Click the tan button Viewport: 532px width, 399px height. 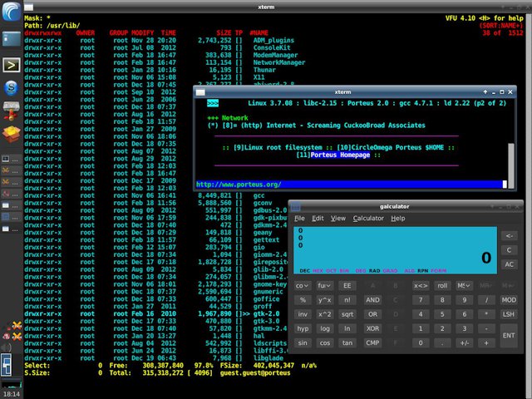pyautogui.click(x=347, y=342)
